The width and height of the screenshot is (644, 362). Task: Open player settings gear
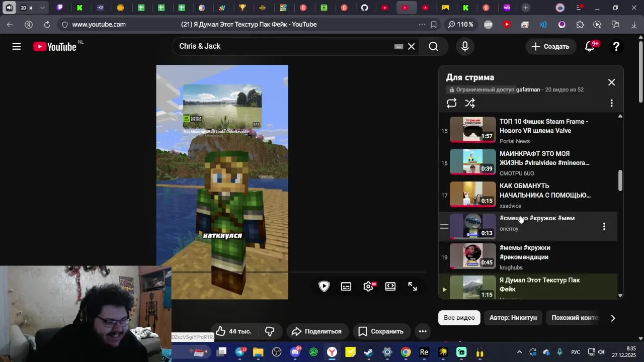tap(368, 286)
